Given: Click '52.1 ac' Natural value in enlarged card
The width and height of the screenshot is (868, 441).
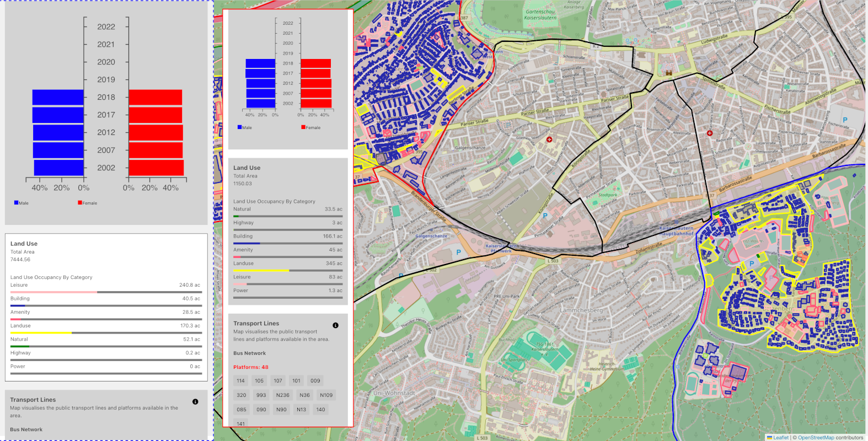Looking at the screenshot, I should pyautogui.click(x=191, y=340).
